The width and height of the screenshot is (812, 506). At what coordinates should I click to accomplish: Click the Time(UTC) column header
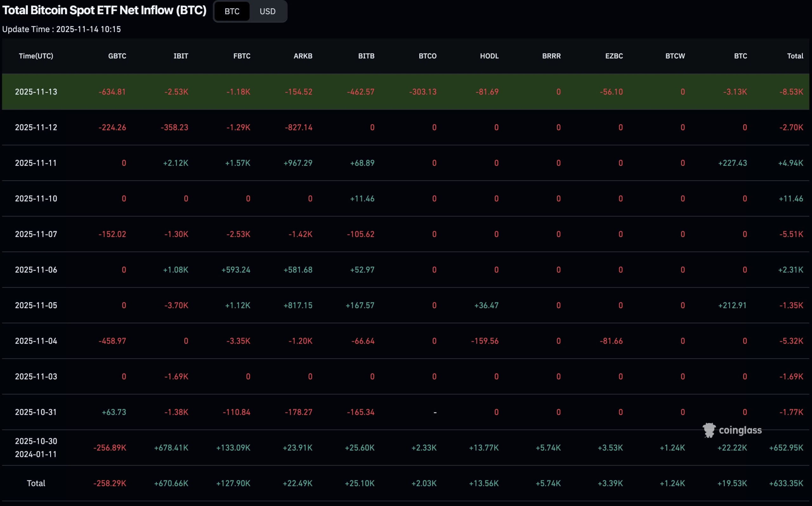tap(36, 56)
